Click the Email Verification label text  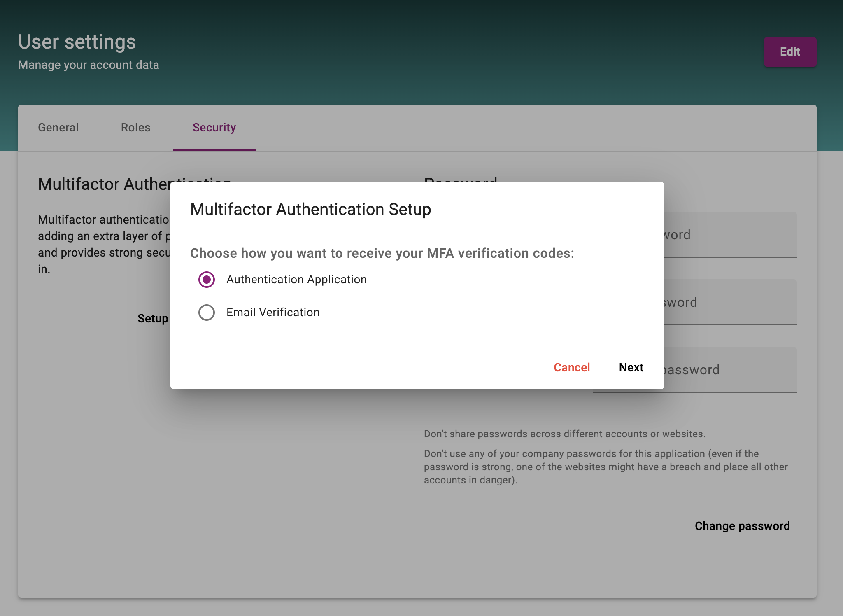273,313
